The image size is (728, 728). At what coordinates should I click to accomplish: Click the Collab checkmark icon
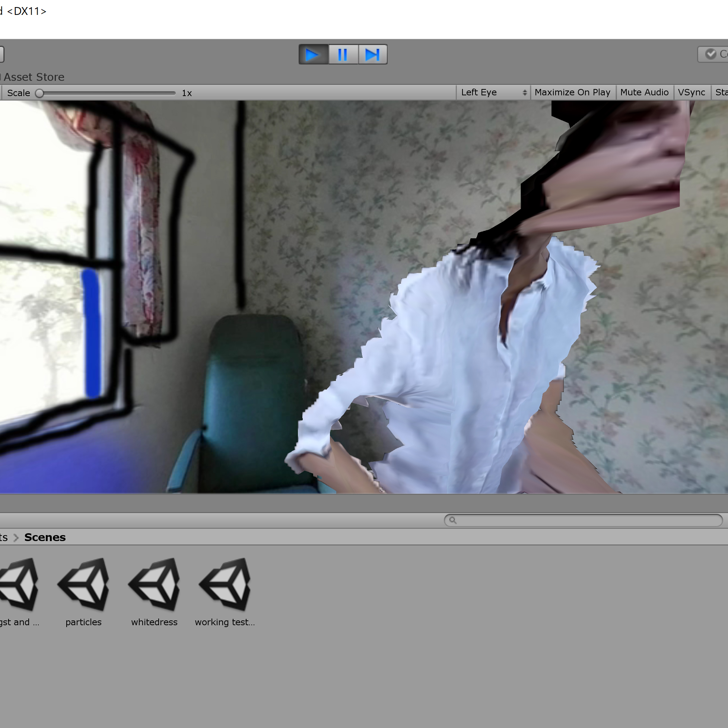710,54
